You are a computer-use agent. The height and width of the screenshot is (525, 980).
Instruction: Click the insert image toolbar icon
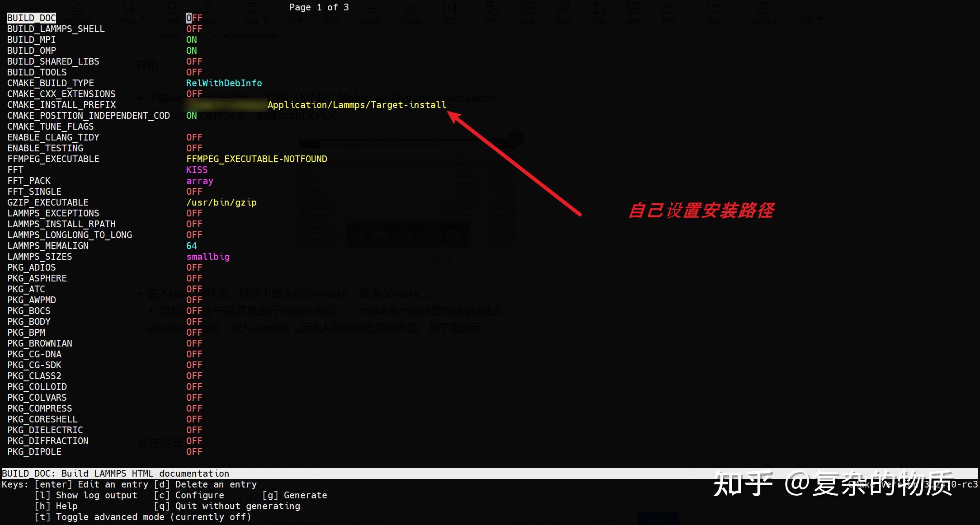point(493,9)
